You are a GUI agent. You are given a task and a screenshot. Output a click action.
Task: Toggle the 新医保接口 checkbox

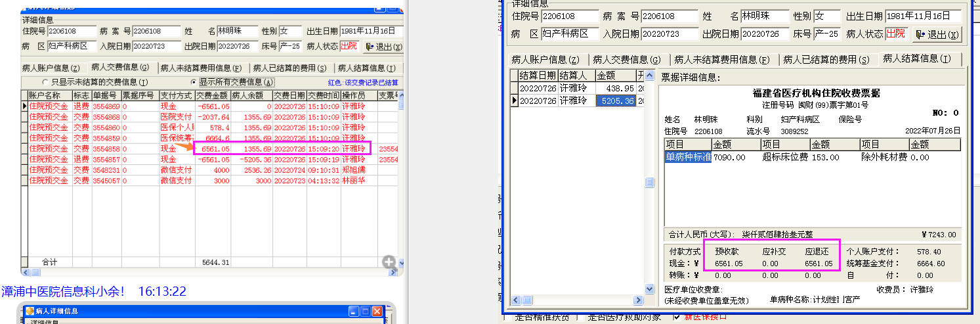coord(677,317)
